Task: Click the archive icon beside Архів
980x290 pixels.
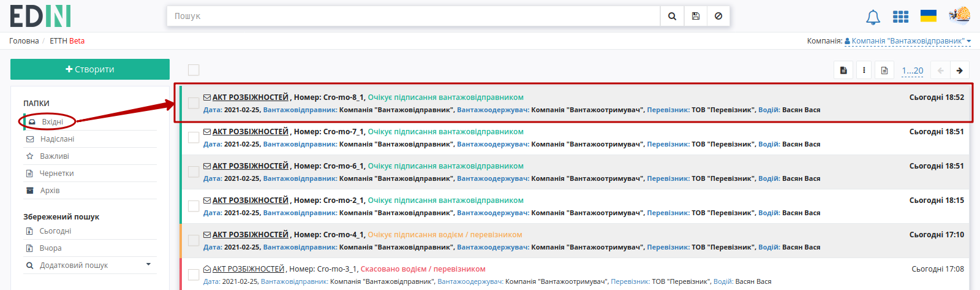Action: (x=29, y=191)
